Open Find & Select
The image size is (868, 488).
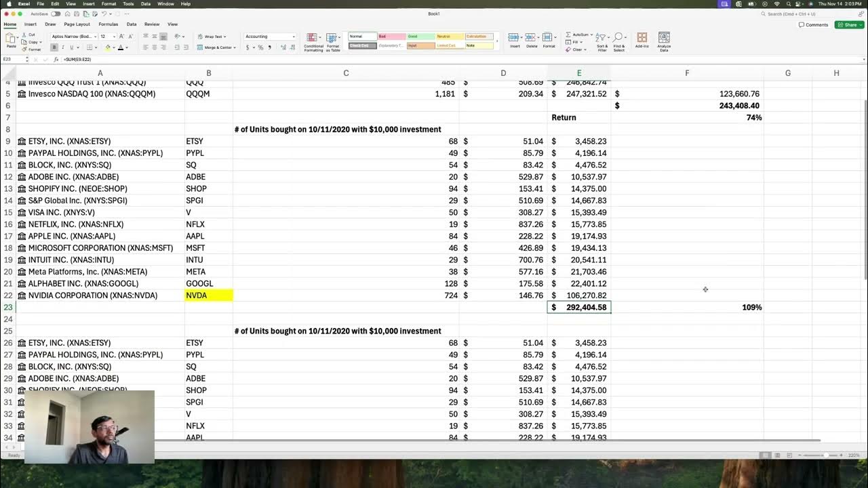point(619,42)
